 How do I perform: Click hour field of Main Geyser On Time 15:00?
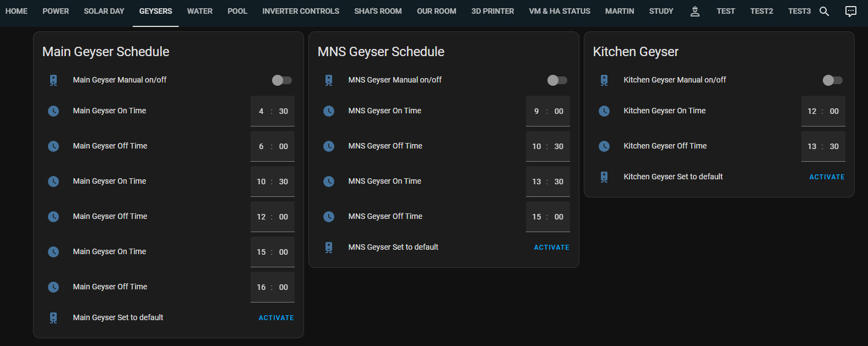261,252
